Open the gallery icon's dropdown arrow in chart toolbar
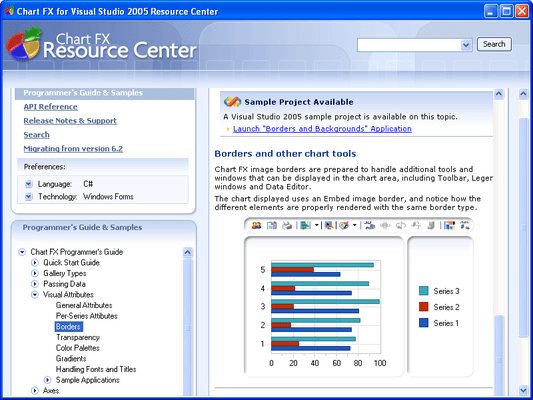Screen dimensions: 533x400 (316, 225)
